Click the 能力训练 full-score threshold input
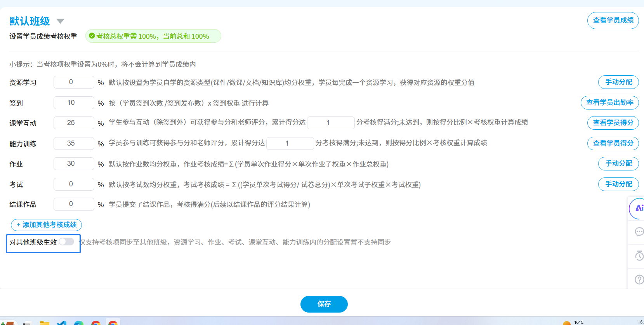Screen dimensions: 644x325 (290, 143)
